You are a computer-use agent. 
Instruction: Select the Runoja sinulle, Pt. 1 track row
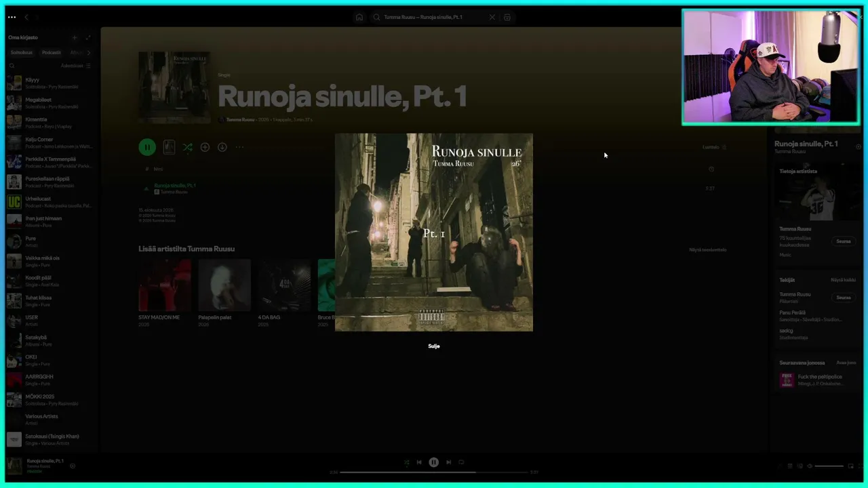point(433,188)
